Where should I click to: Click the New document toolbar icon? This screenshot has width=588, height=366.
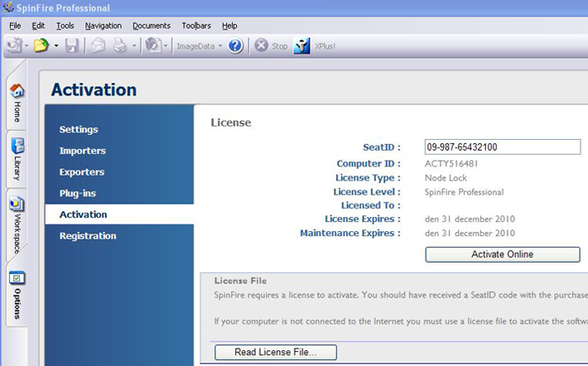point(14,46)
